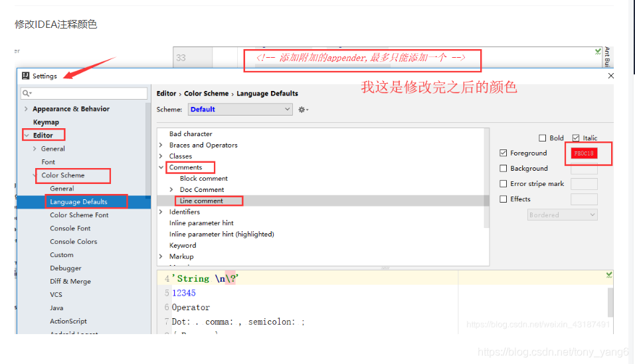The width and height of the screenshot is (635, 364).
Task: Select VCS color scheme item
Action: [56, 295]
